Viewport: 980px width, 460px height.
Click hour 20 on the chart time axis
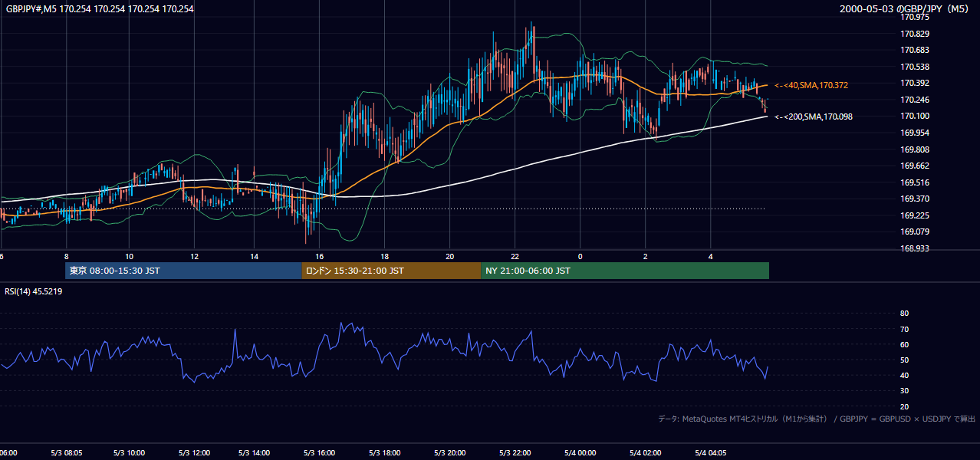tap(449, 256)
